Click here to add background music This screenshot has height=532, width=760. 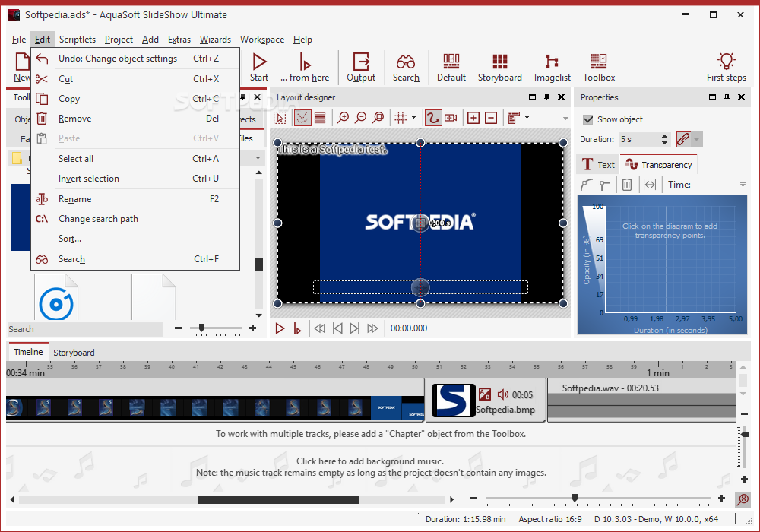[x=370, y=461]
